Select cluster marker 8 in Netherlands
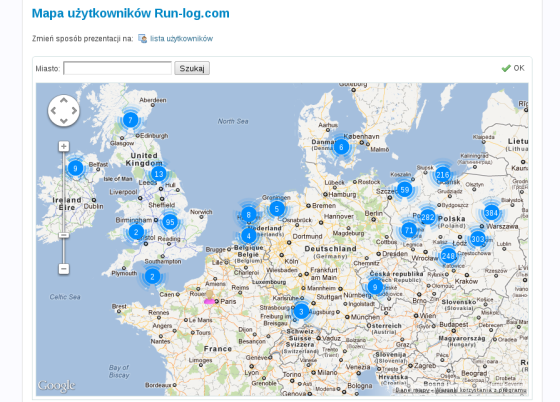Image resolution: width=560 pixels, height=402 pixels. [249, 215]
